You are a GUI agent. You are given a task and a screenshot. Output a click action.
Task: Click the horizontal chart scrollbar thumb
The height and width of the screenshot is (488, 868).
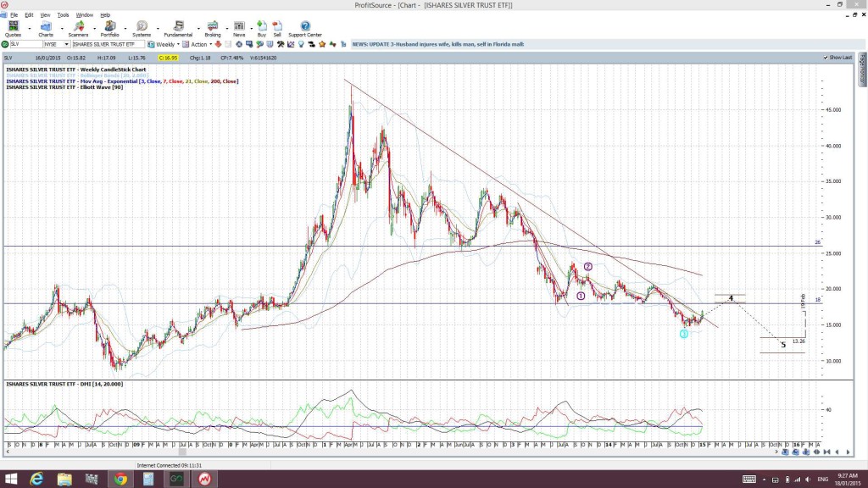click(182, 452)
